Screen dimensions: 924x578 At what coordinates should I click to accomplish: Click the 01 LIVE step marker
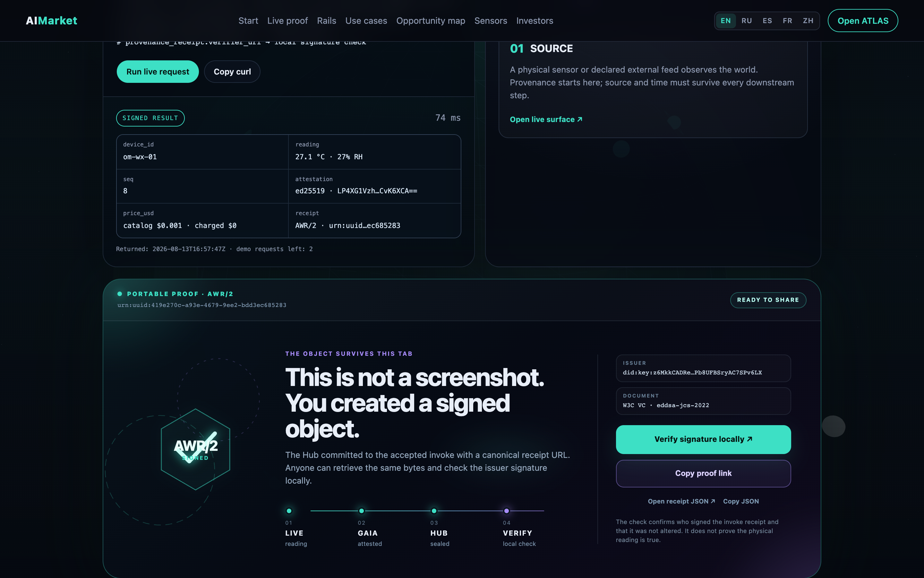click(x=289, y=511)
